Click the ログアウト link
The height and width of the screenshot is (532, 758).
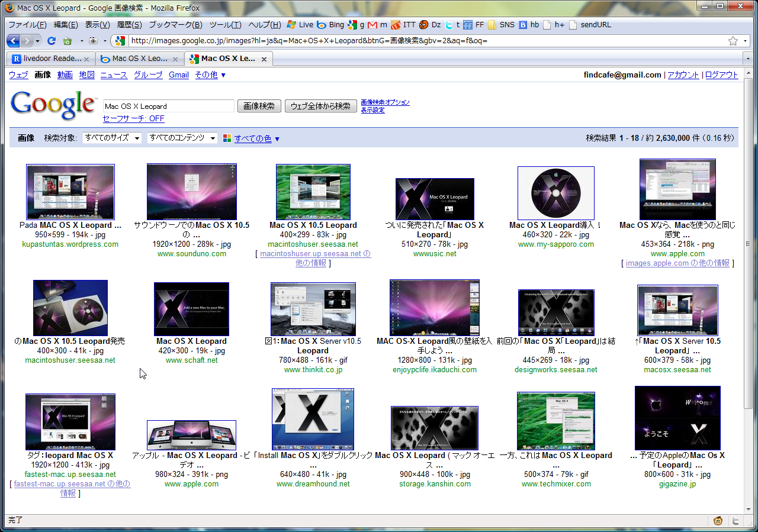pos(722,75)
